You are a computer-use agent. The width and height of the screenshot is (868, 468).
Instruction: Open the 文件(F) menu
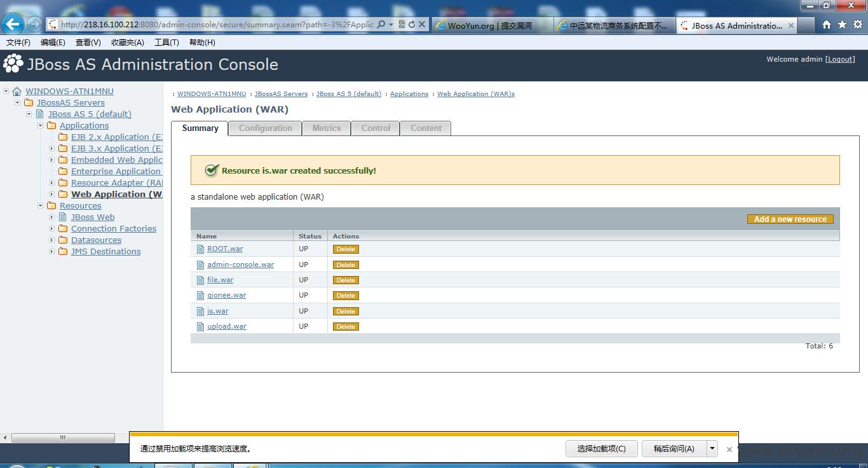pos(18,43)
